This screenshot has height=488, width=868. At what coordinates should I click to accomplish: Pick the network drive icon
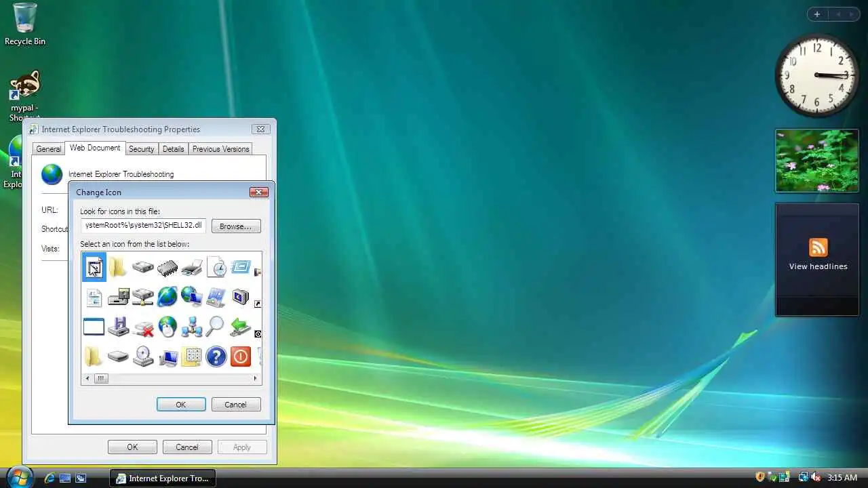click(x=143, y=297)
